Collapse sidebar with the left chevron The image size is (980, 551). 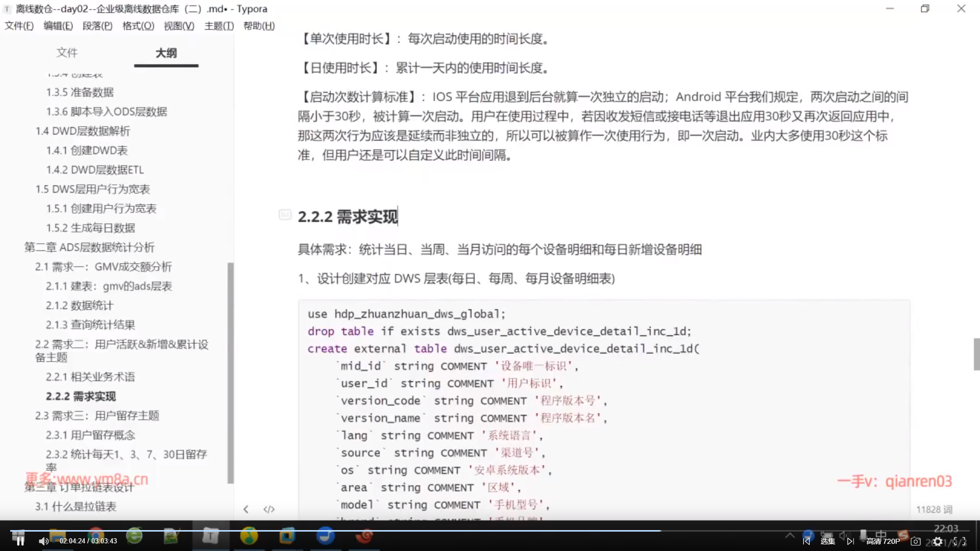(246, 509)
